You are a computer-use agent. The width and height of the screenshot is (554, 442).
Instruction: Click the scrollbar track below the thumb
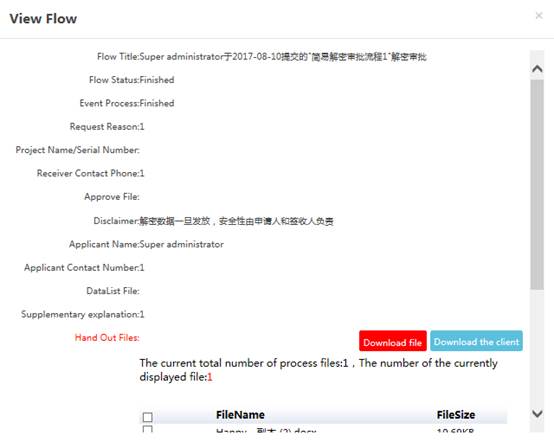pos(537,346)
